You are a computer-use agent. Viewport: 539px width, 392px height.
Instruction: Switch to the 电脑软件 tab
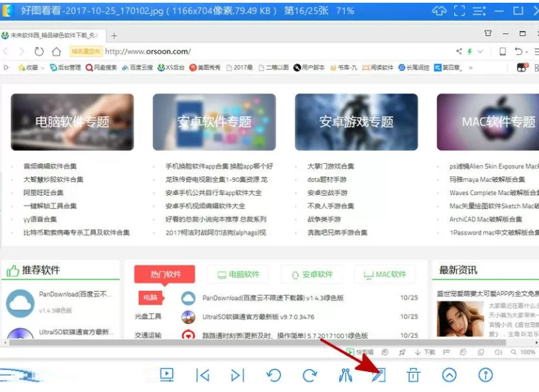coord(238,274)
